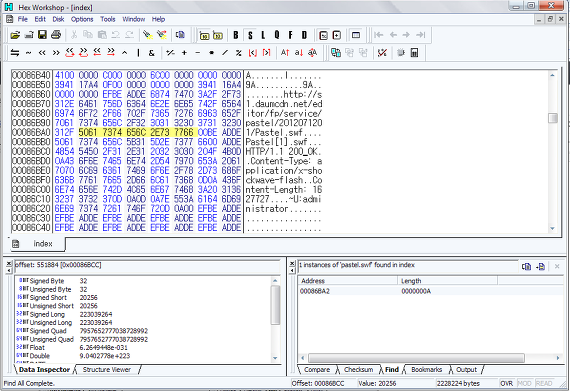The width and height of the screenshot is (570, 391).
Task: Click the Find flashlight icon
Action: 148,35
